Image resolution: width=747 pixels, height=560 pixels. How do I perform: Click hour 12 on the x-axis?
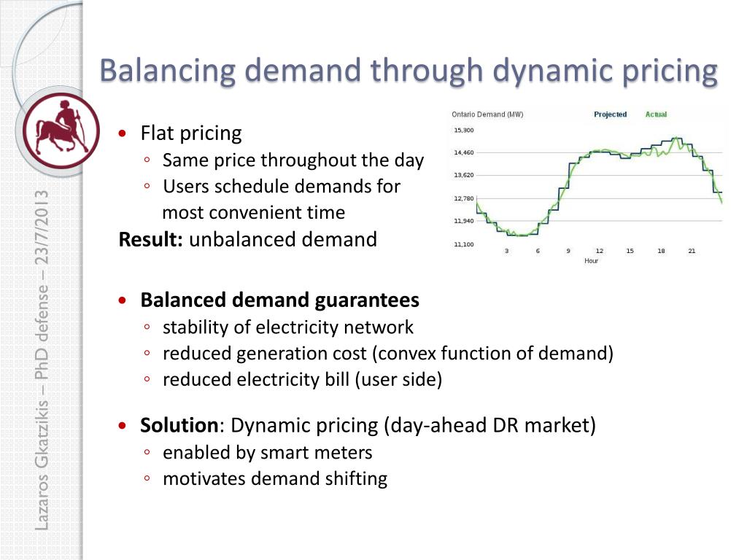(600, 251)
